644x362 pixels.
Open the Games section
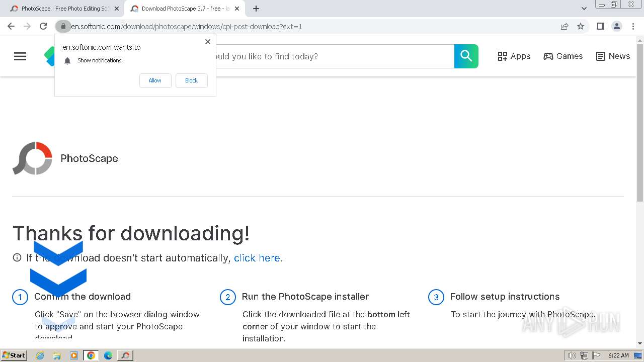563,56
